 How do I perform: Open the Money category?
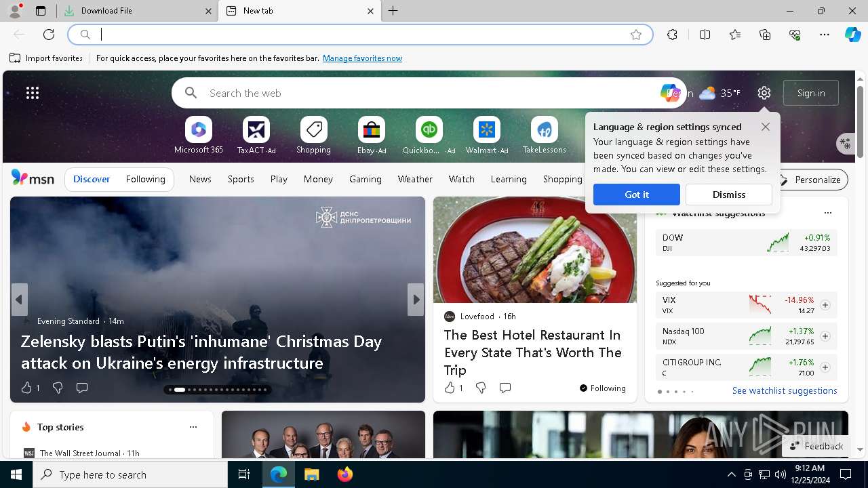[318, 179]
